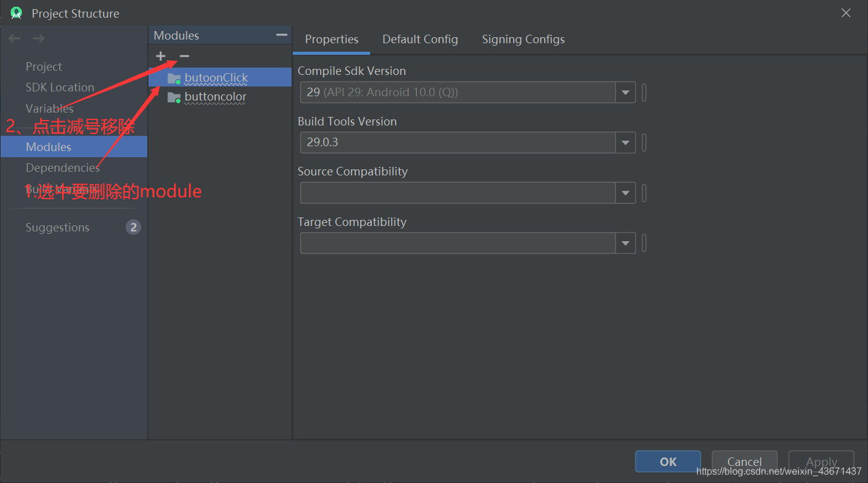Click the empty Source Compatibility field
This screenshot has height=483, width=868.
click(458, 193)
